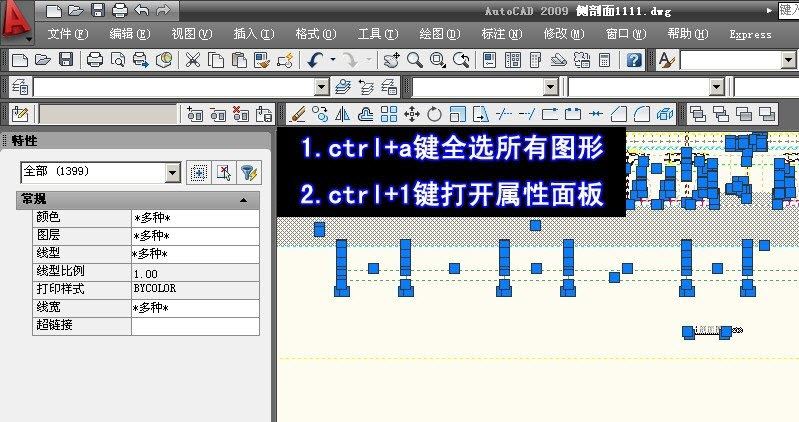The height and width of the screenshot is (422, 799).
Task: Click the reference edit name field
Action: click(x=108, y=114)
